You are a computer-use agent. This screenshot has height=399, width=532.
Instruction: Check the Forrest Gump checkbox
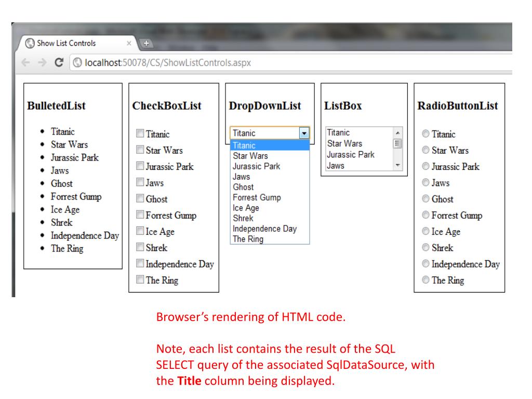coord(140,214)
